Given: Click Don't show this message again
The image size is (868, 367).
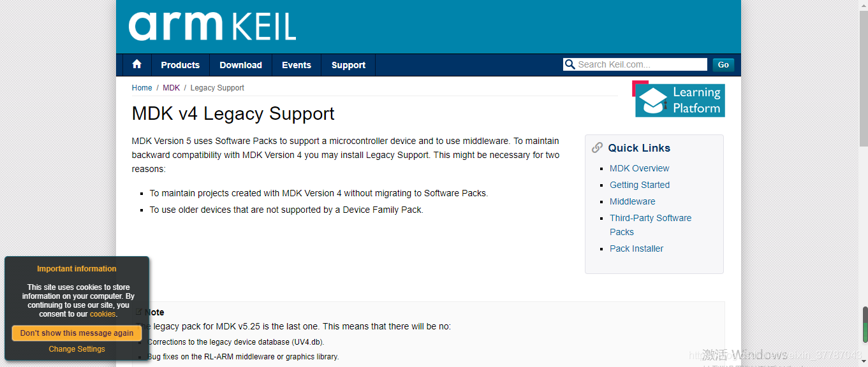Looking at the screenshot, I should coord(77,333).
